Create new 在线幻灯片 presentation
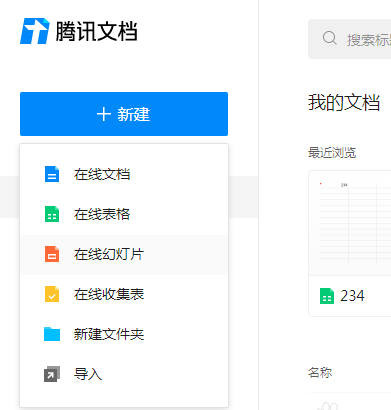Screen dimensions: 391x410 pos(124,255)
